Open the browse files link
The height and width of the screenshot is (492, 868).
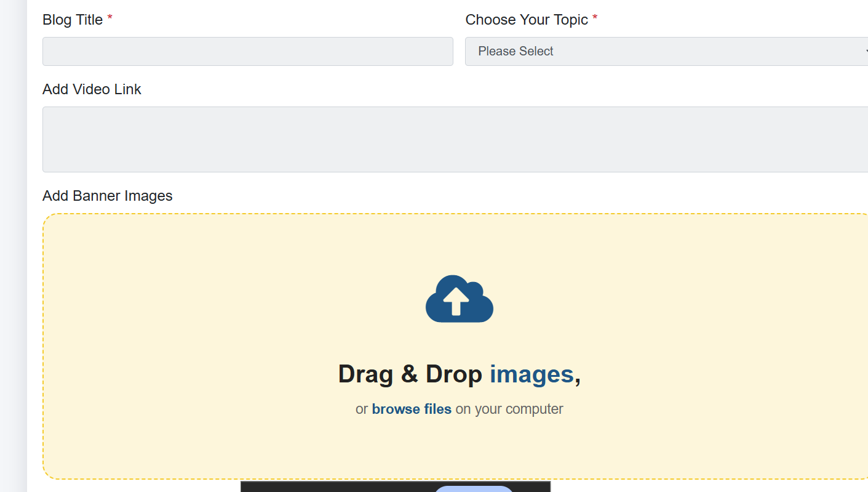click(412, 409)
